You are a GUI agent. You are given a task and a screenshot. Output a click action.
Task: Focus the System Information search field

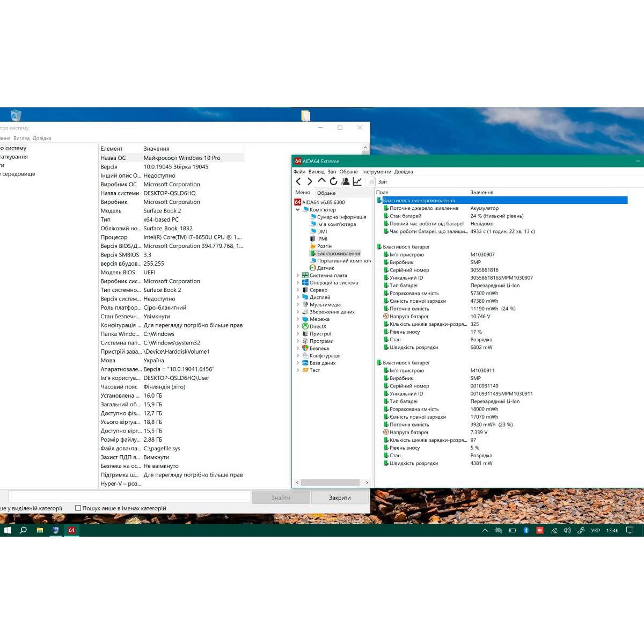click(x=130, y=496)
